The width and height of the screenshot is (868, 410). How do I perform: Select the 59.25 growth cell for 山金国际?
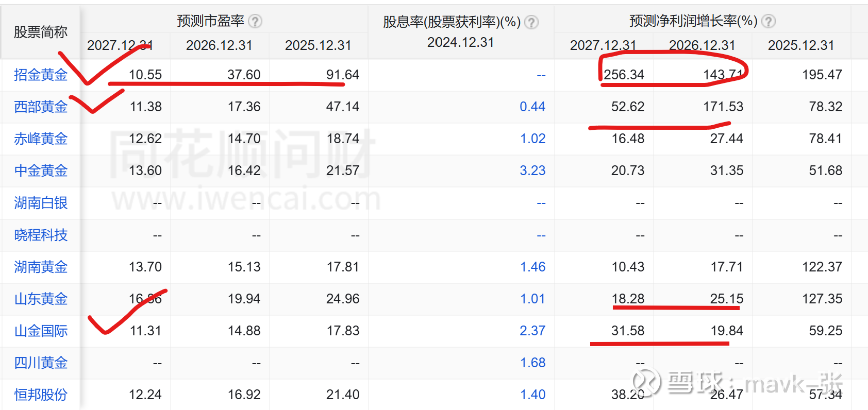[x=825, y=331]
